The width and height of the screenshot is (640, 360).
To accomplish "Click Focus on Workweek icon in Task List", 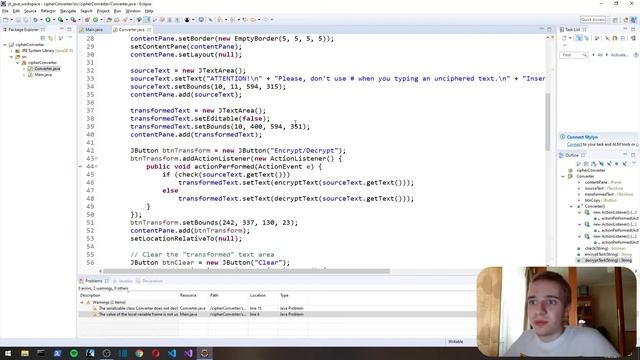I will (597, 38).
